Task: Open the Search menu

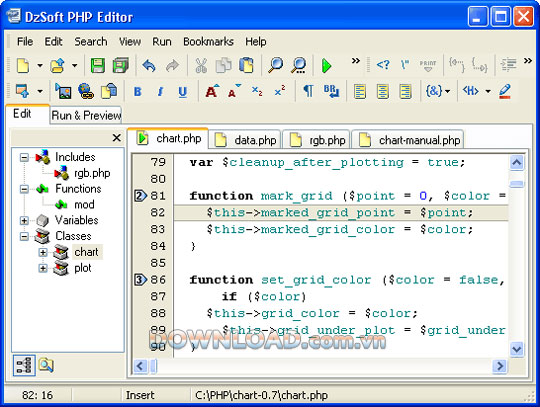Action: click(x=91, y=42)
